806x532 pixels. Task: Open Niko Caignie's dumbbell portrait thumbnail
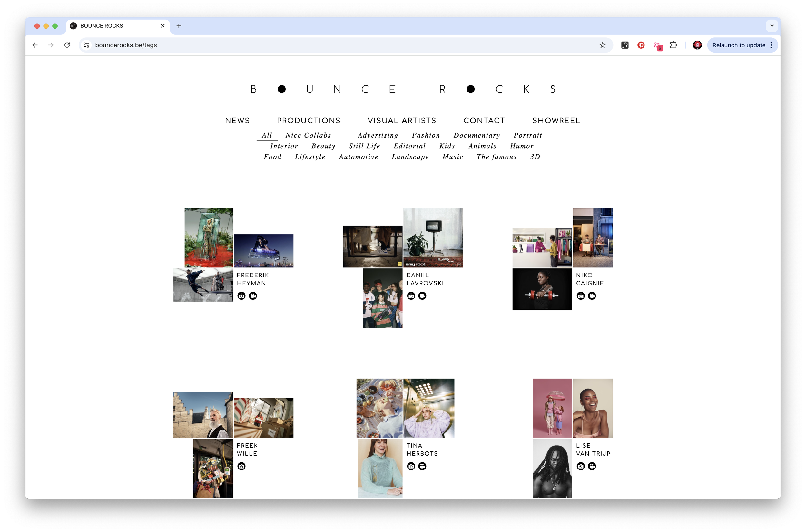542,289
